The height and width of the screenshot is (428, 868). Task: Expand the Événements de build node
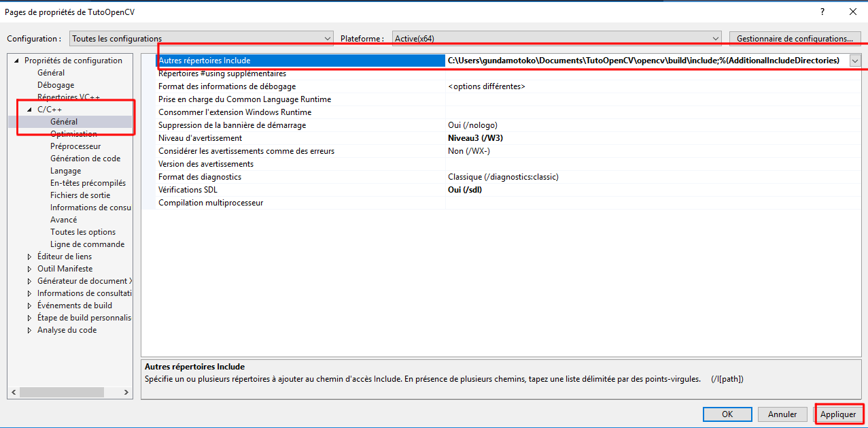29,306
